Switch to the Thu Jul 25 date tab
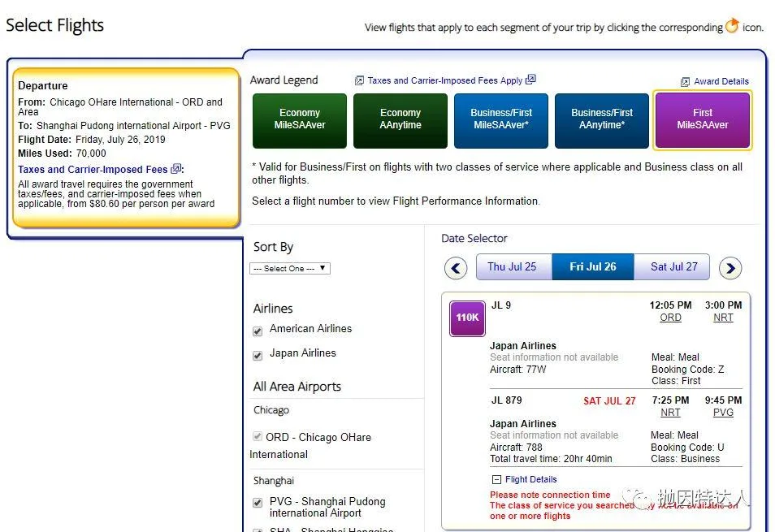Image resolution: width=775 pixels, height=532 pixels. pos(513,266)
